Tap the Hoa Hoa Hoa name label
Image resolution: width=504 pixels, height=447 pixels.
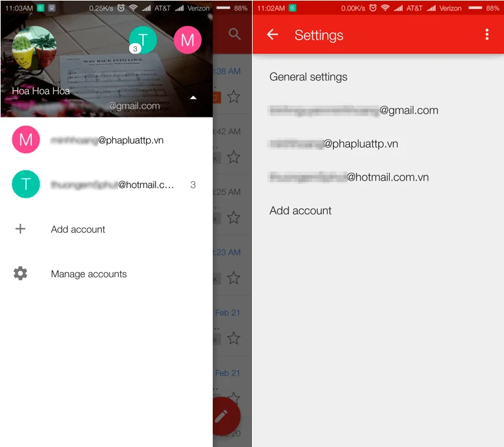pos(41,91)
